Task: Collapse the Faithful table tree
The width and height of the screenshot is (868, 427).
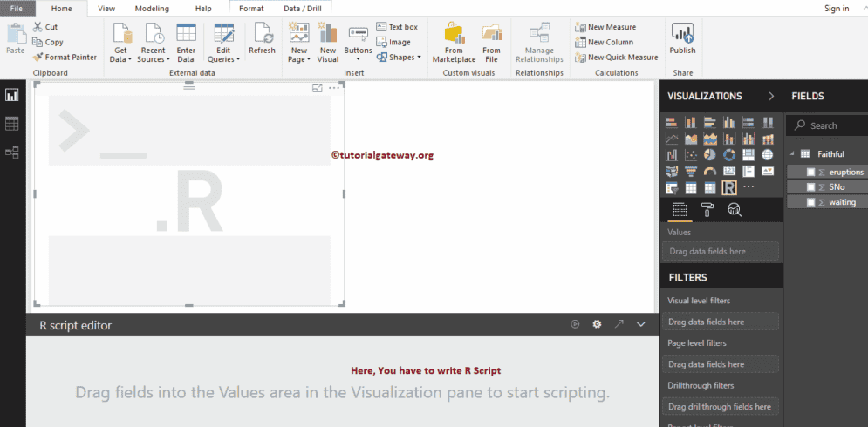Action: (x=791, y=153)
